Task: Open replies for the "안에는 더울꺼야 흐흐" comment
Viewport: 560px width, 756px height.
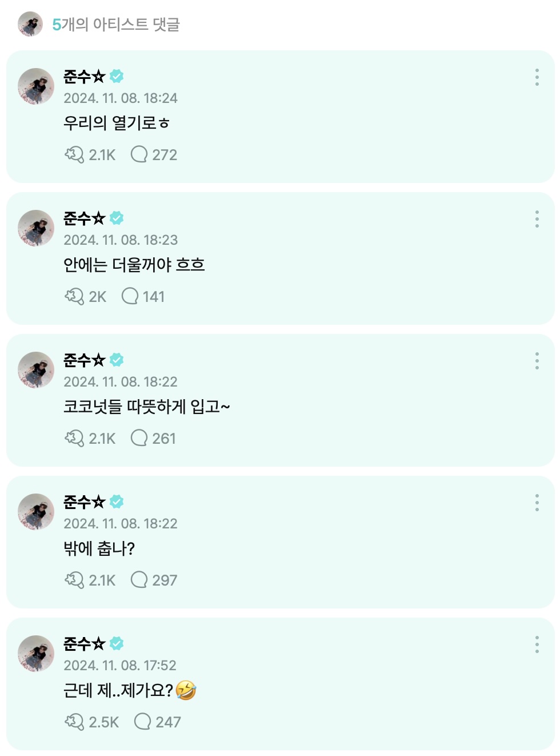Action: coord(130,296)
